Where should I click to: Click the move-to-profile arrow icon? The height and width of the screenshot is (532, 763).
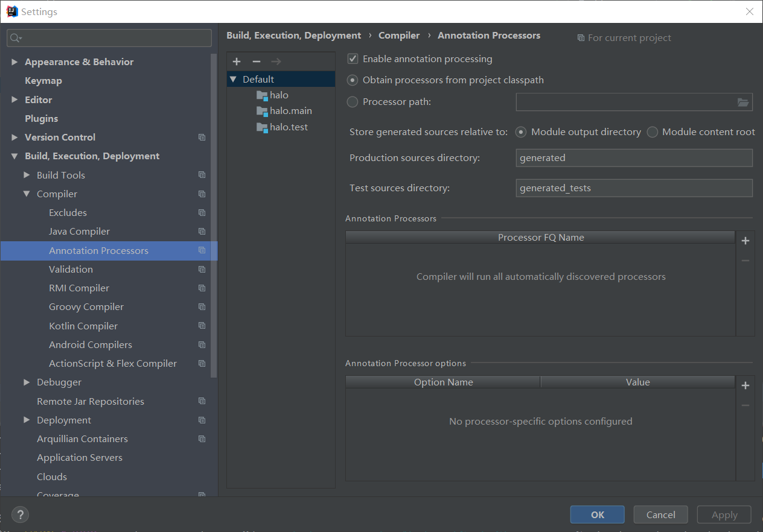click(276, 62)
